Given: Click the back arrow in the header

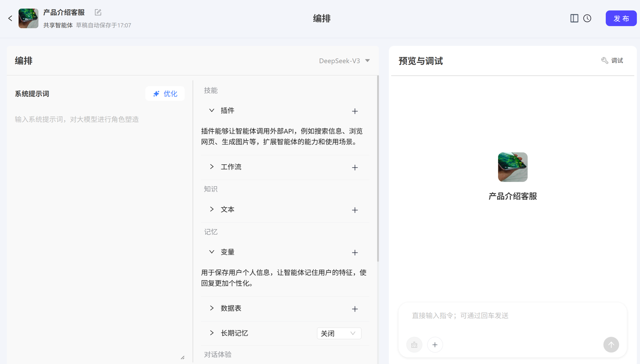Looking at the screenshot, I should pos(10,18).
